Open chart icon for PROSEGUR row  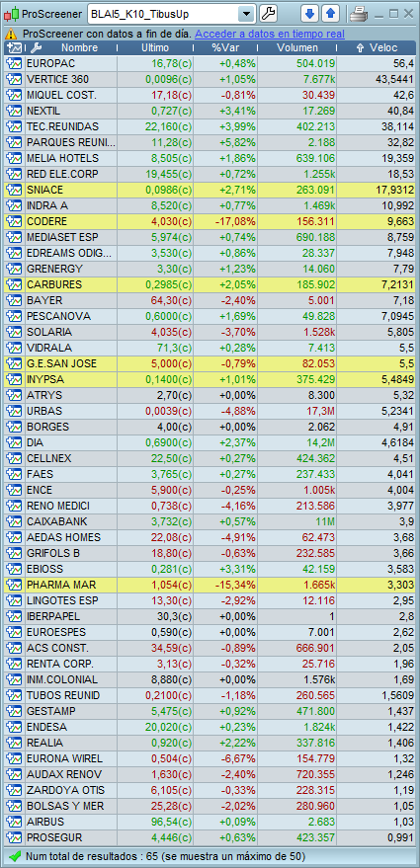tap(13, 837)
